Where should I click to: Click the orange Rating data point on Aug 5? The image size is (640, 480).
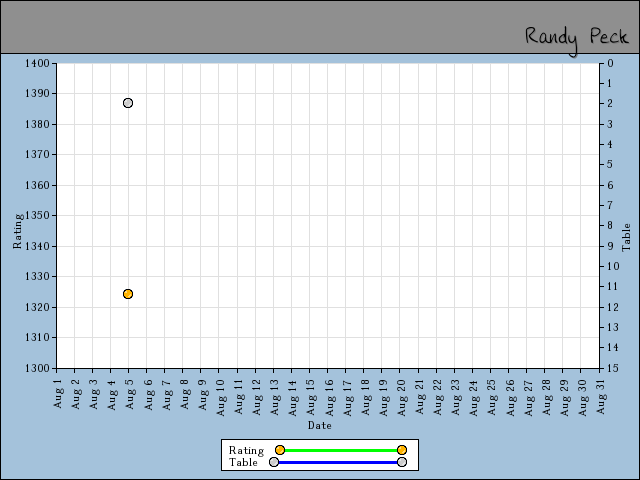tap(128, 294)
